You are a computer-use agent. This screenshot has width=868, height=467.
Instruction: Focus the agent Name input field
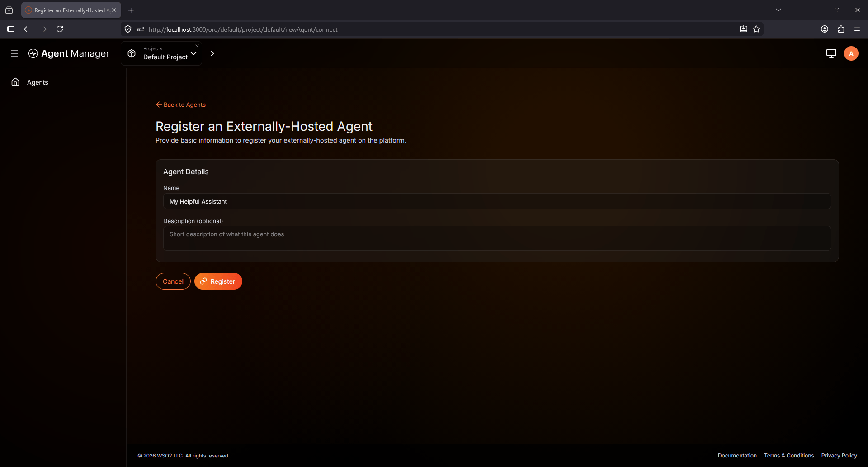[x=497, y=201]
